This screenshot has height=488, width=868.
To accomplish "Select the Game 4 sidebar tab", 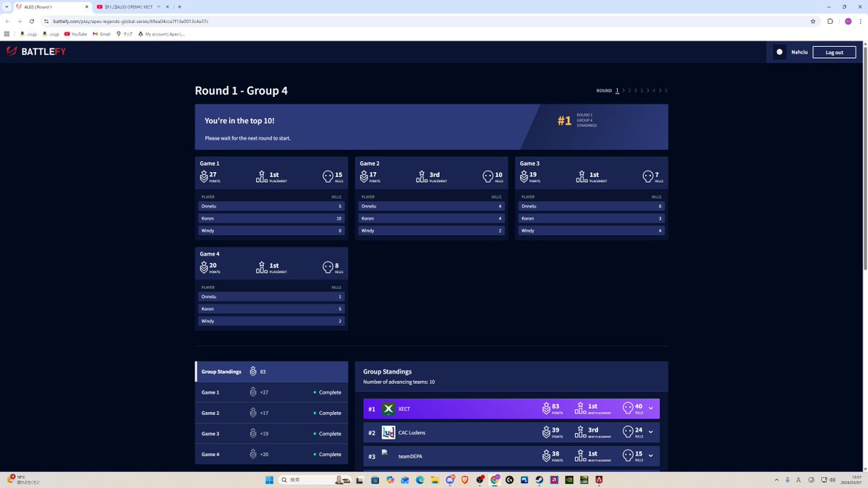I will click(272, 454).
